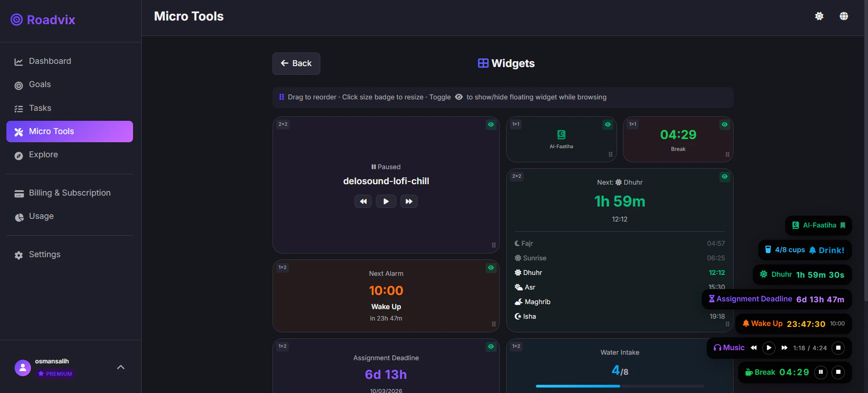
Task: Select the Isha prayer row
Action: pyautogui.click(x=620, y=316)
